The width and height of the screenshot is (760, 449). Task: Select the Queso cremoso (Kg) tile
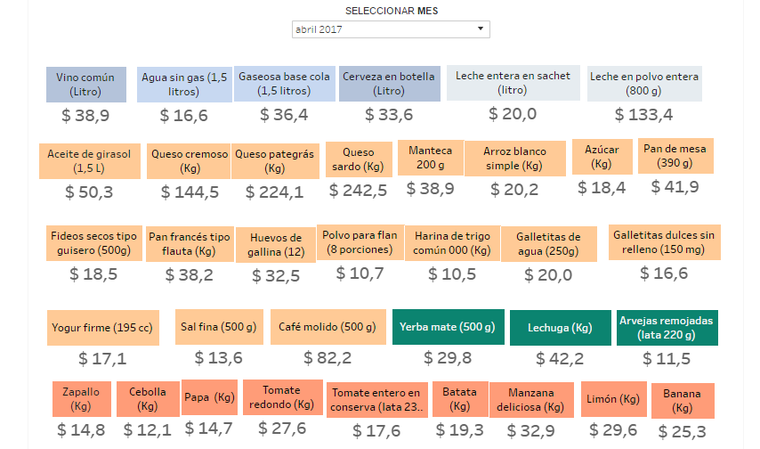tap(188, 162)
